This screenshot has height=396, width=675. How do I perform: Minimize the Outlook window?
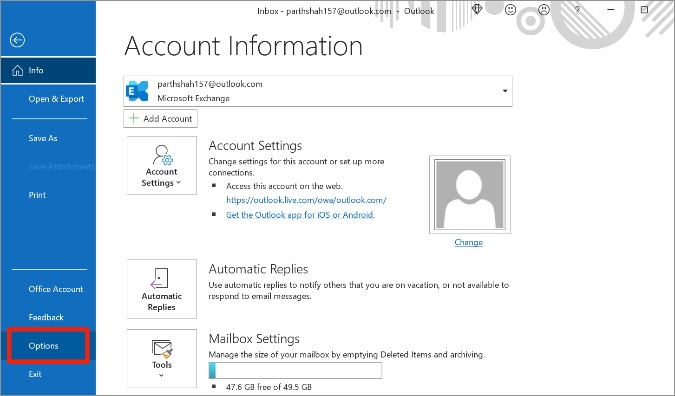(x=611, y=9)
